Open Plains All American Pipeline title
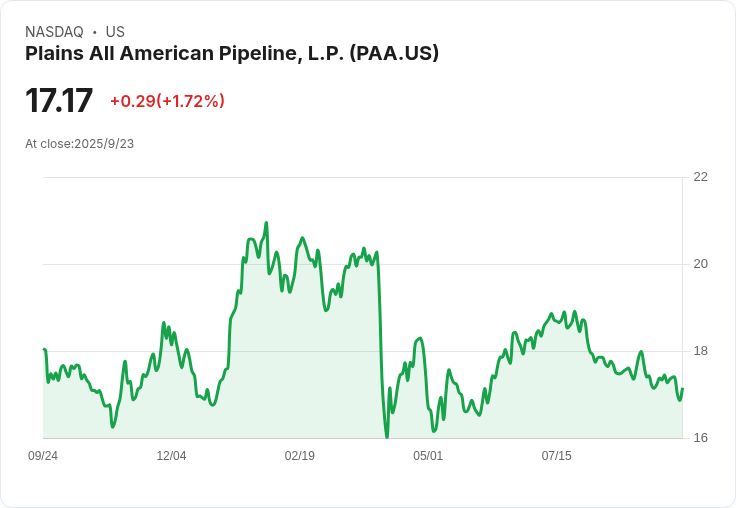 [232, 54]
